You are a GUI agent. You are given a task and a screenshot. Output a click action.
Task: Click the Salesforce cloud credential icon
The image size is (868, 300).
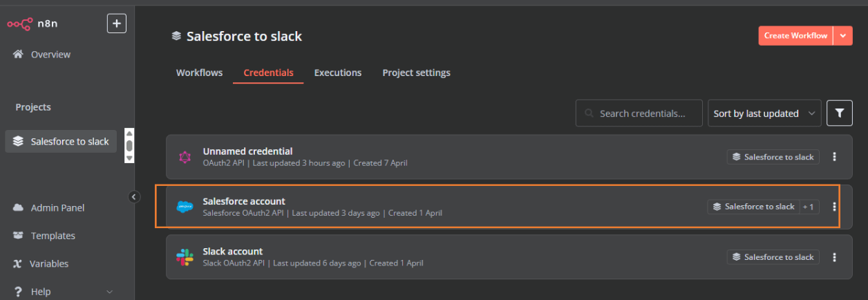pyautogui.click(x=185, y=207)
